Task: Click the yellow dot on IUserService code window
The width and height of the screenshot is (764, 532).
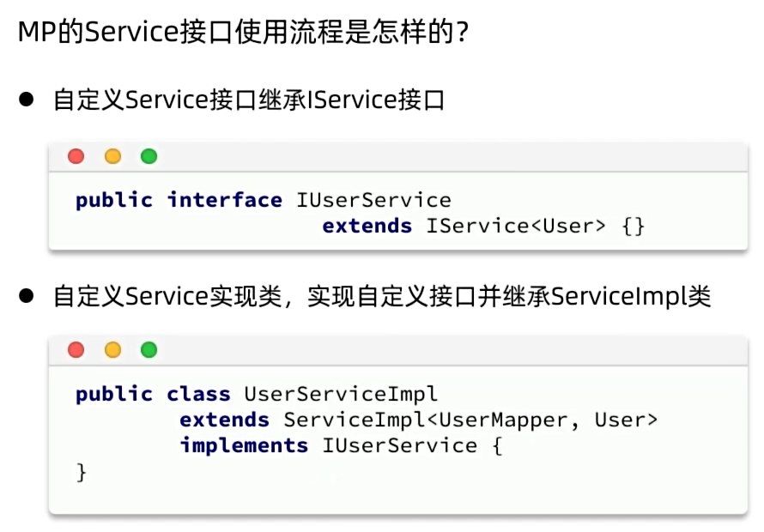Action: click(112, 156)
